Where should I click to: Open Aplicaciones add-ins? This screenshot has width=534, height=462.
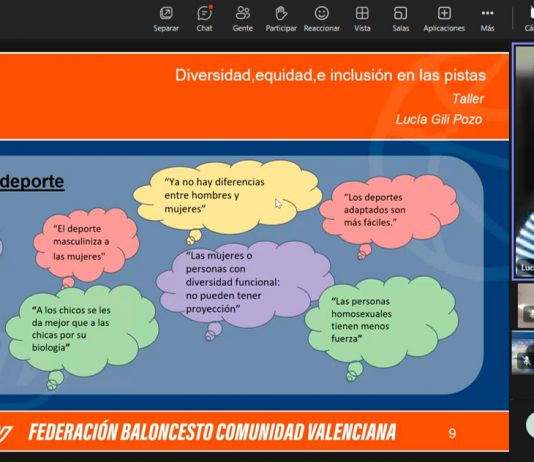coord(444,19)
